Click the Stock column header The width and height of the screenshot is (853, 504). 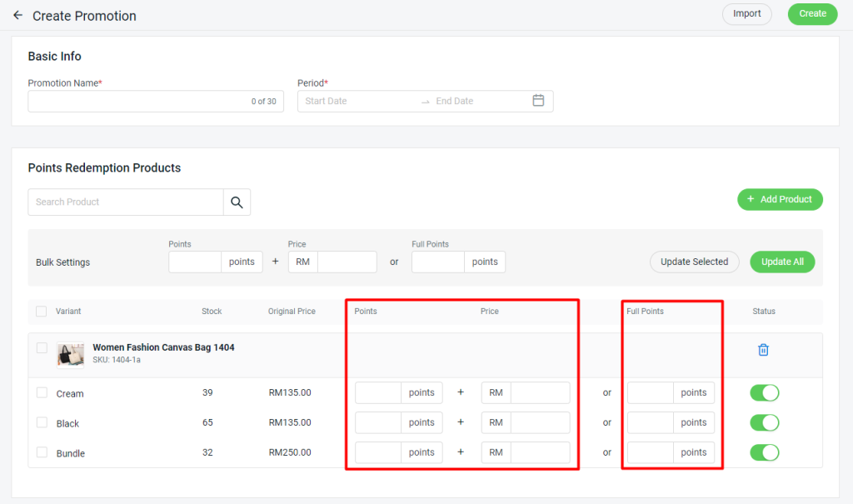click(212, 312)
